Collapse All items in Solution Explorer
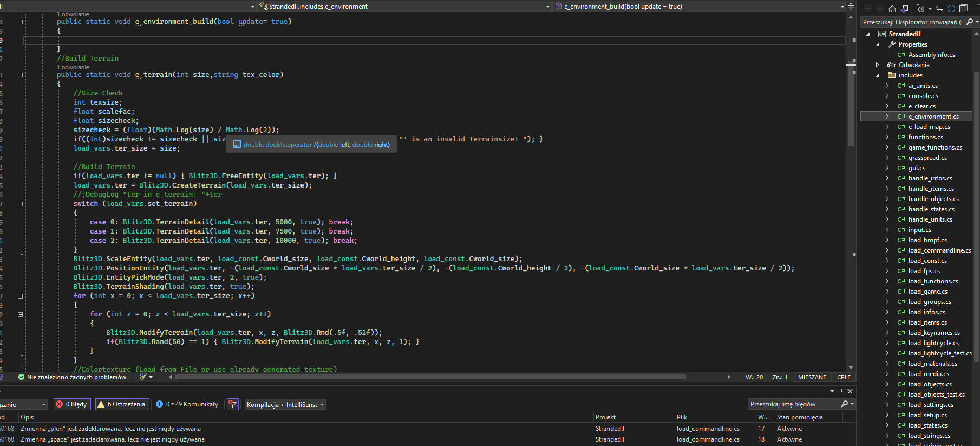The width and height of the screenshot is (980, 446). [963, 9]
